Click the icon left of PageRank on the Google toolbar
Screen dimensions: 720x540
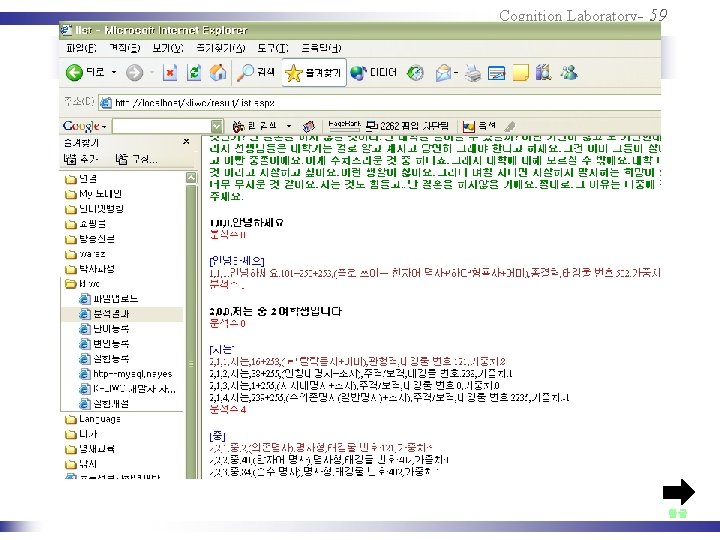point(309,126)
